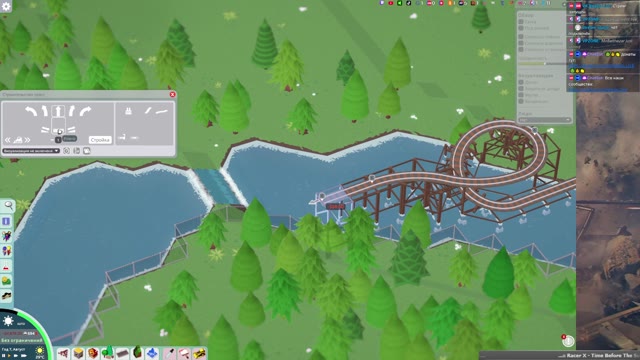Screen dimensions: 640x360
Task: Open the shops build menu
Action: (x=93, y=353)
